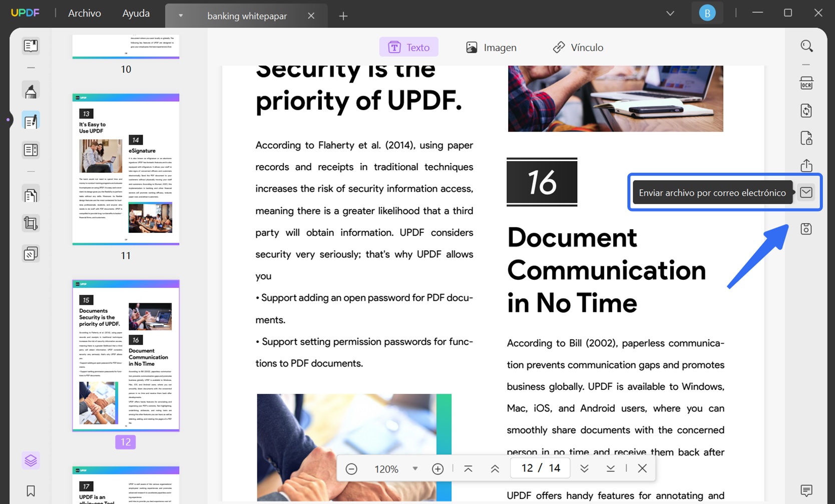The width and height of the screenshot is (835, 504).
Task: Jump to first page arrow
Action: coord(468,469)
